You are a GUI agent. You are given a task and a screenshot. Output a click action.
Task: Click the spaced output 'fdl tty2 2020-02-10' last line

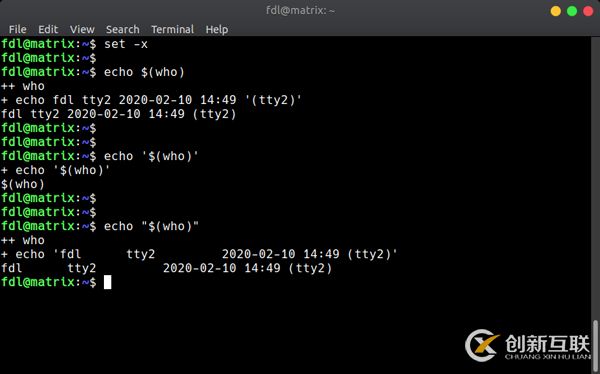coord(166,268)
